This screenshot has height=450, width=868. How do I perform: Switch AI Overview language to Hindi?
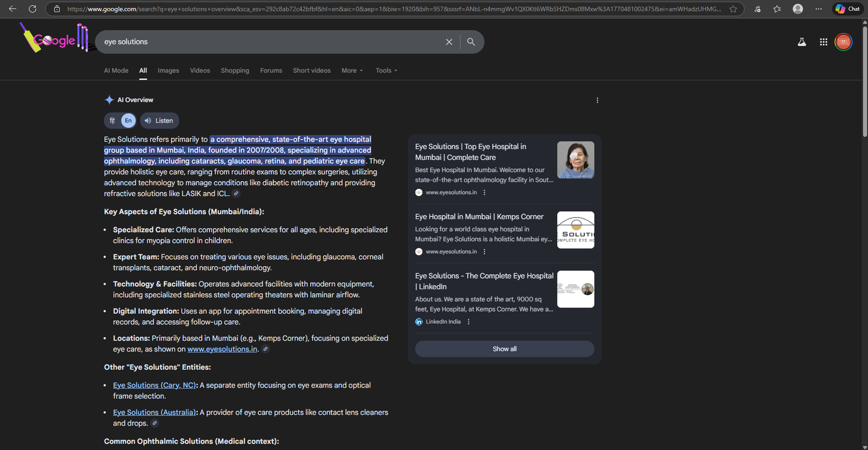click(x=112, y=120)
